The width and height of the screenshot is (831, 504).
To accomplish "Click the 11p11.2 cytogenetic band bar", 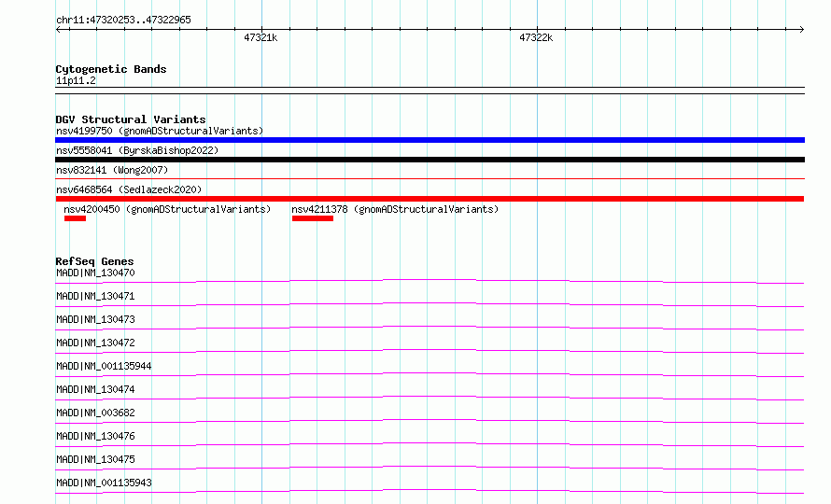I will [430, 91].
